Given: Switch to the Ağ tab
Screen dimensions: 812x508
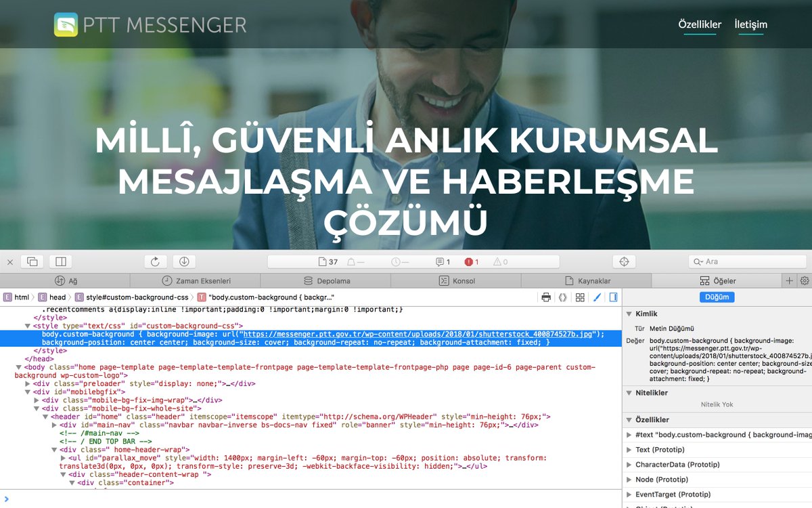Looking at the screenshot, I should [x=65, y=280].
